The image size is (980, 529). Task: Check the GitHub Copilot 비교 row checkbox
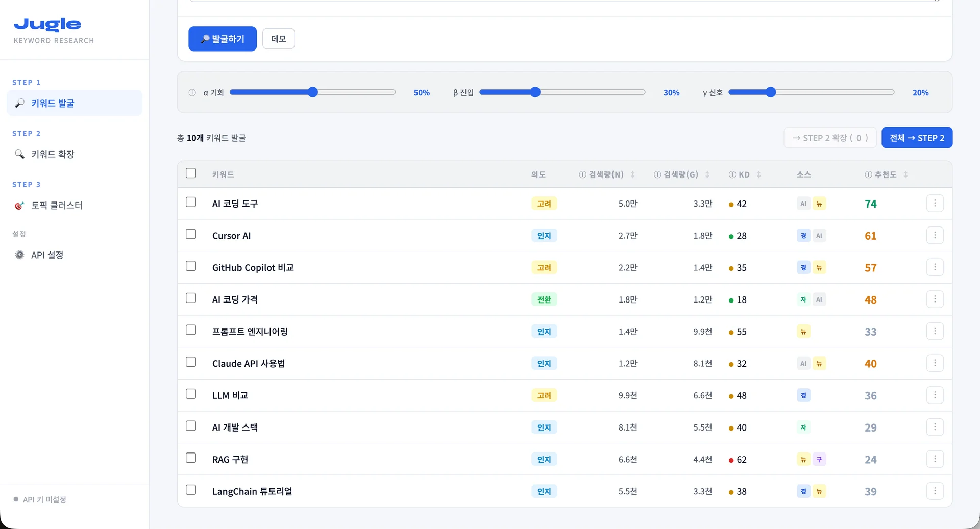[x=191, y=266]
